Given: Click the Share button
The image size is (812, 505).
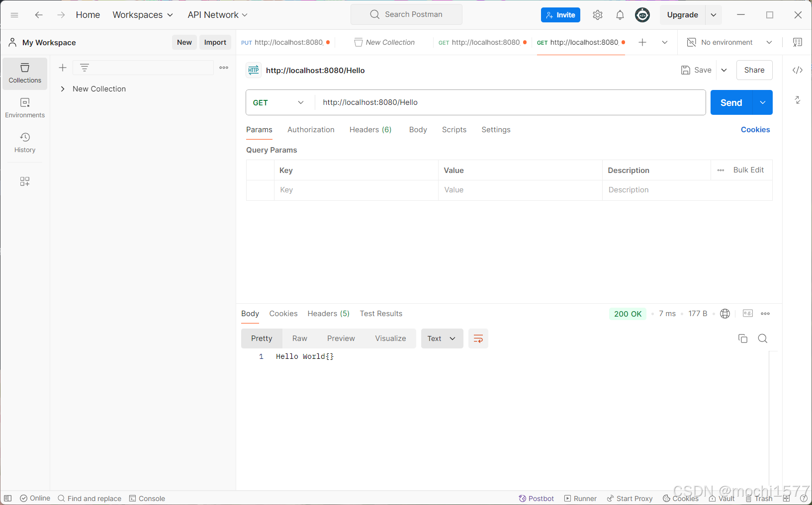Looking at the screenshot, I should point(754,70).
